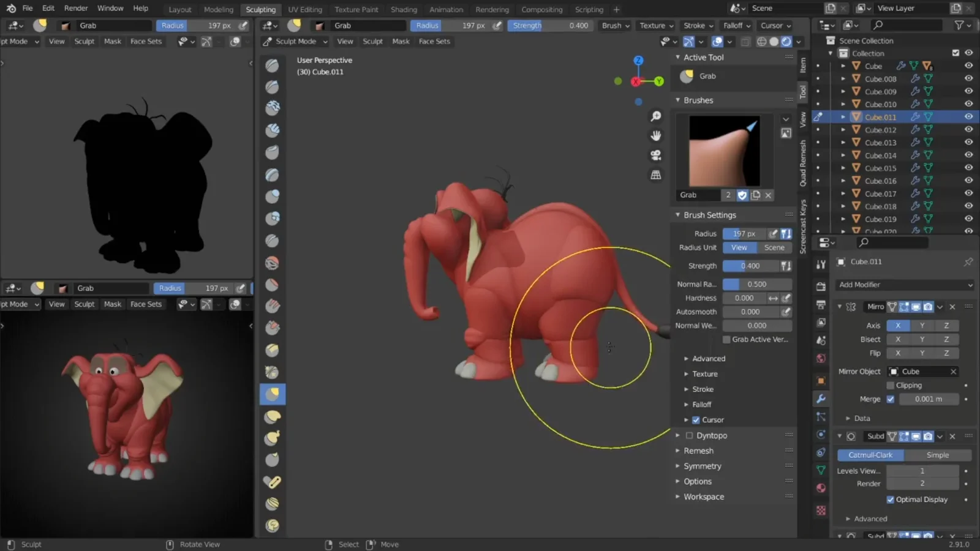The image size is (980, 551).
Task: Select the Draw brush at top of sculpt toolbar
Action: click(x=273, y=66)
